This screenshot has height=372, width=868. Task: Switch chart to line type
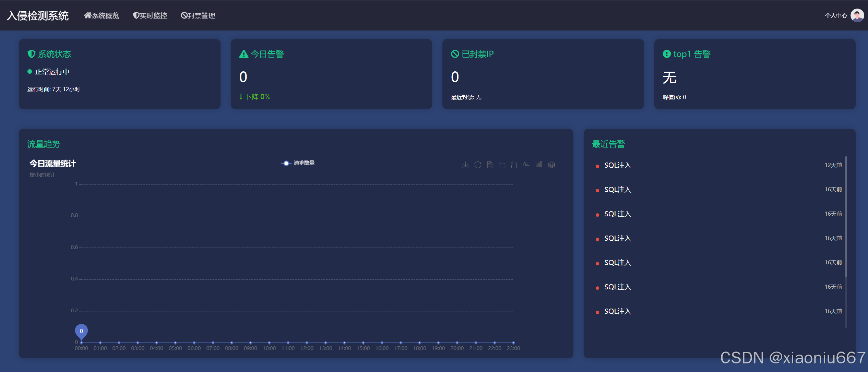[526, 165]
